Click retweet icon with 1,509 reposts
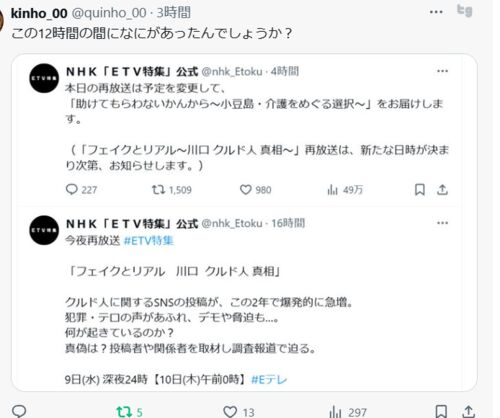 click(158, 190)
